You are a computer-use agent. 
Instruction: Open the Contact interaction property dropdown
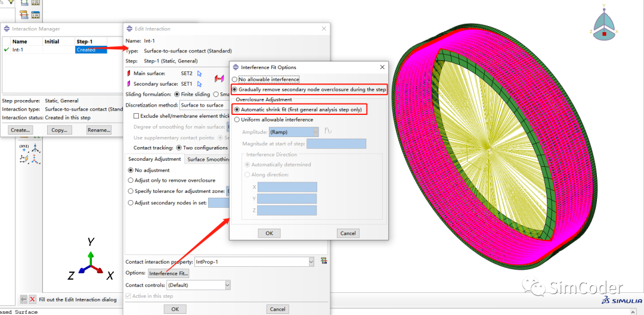[254, 261]
